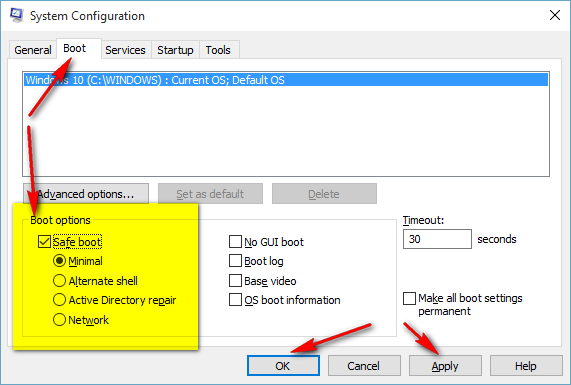Check OS boot information option
Viewport: 571px width, 385px height.
235,300
